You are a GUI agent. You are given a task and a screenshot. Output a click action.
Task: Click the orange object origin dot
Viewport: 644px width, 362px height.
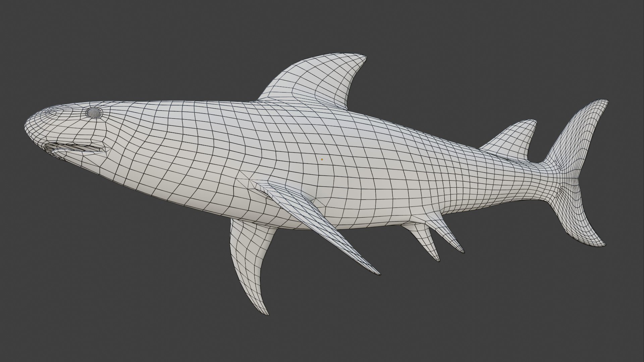322,160
